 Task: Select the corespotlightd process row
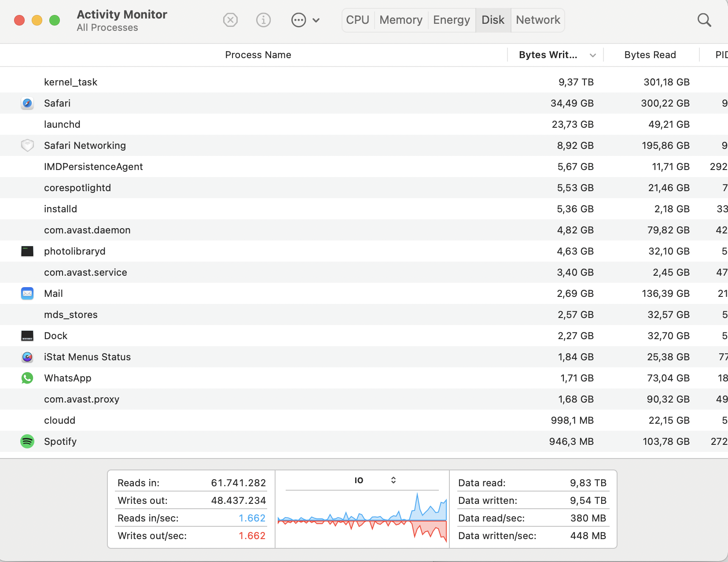[x=364, y=188]
